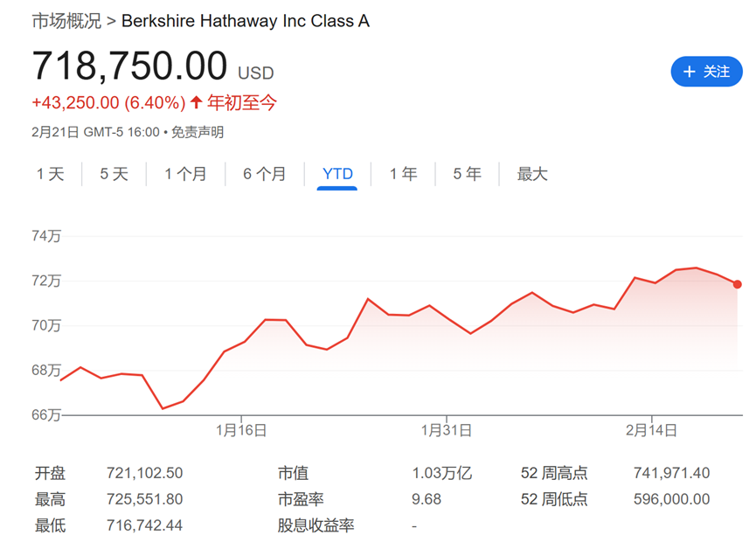Switch to the 1年 chart period
This screenshot has height=542, width=756.
coord(402,174)
